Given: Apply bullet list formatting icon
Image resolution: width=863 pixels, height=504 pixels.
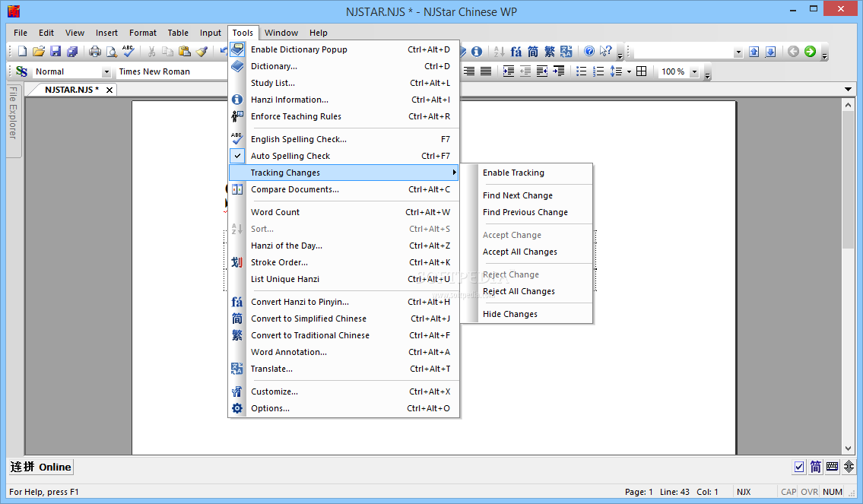Looking at the screenshot, I should pyautogui.click(x=581, y=71).
